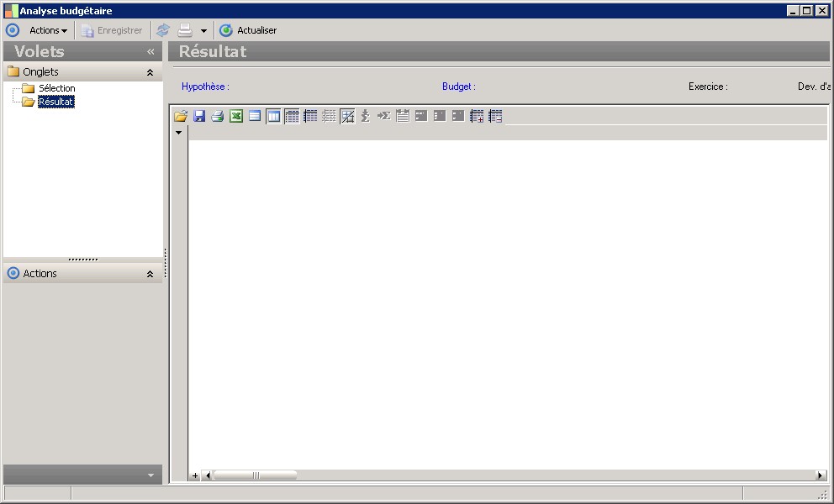Click the down-arrow sigma subtotal icon
Screen dimensions: 834x504
pos(366,116)
